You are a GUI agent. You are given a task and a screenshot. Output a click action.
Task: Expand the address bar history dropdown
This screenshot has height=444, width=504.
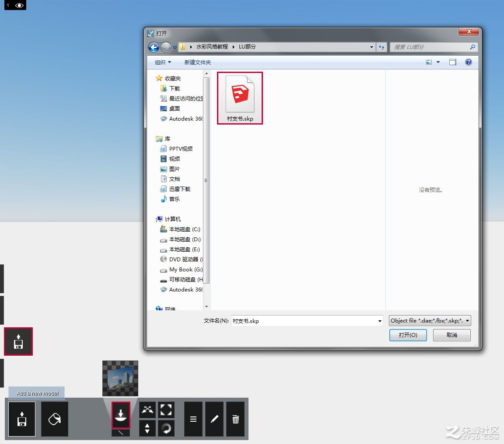point(371,47)
